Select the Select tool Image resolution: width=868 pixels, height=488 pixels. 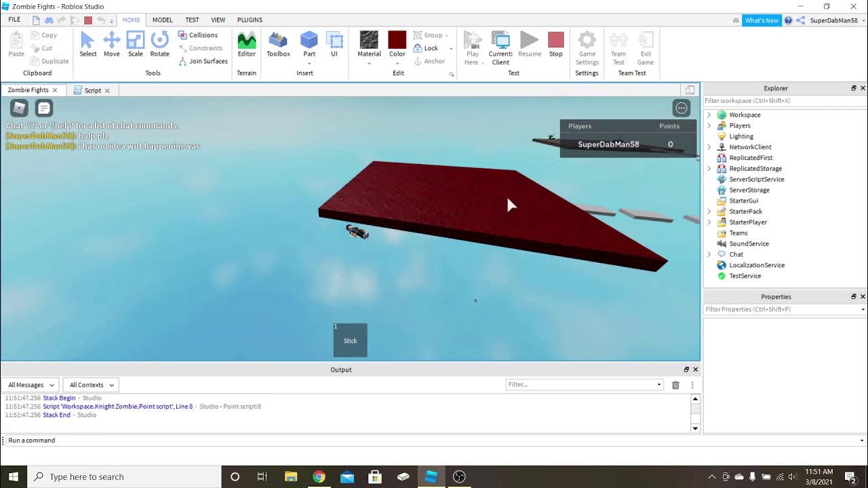coord(88,44)
